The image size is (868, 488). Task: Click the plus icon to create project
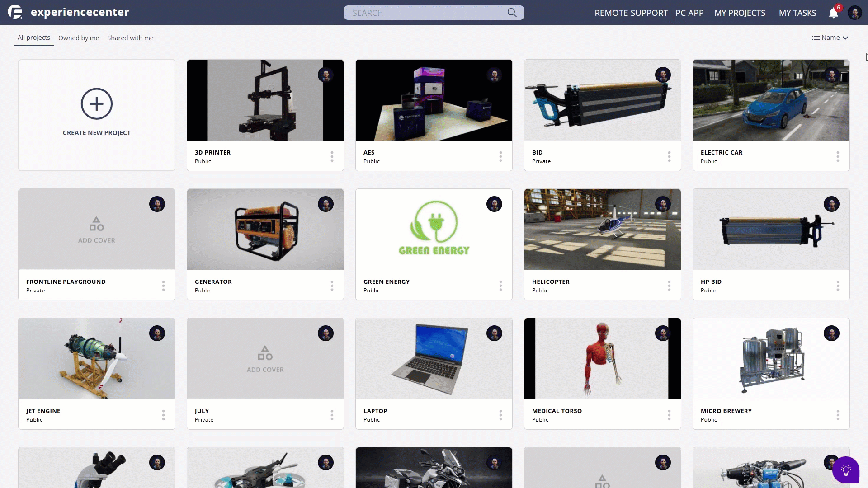[x=97, y=104]
